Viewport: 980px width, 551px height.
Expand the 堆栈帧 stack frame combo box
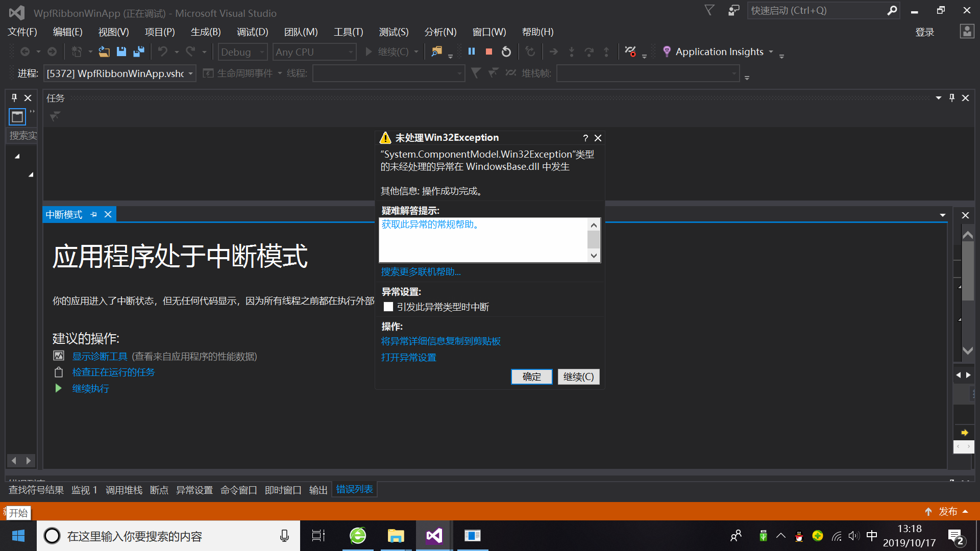click(x=734, y=73)
